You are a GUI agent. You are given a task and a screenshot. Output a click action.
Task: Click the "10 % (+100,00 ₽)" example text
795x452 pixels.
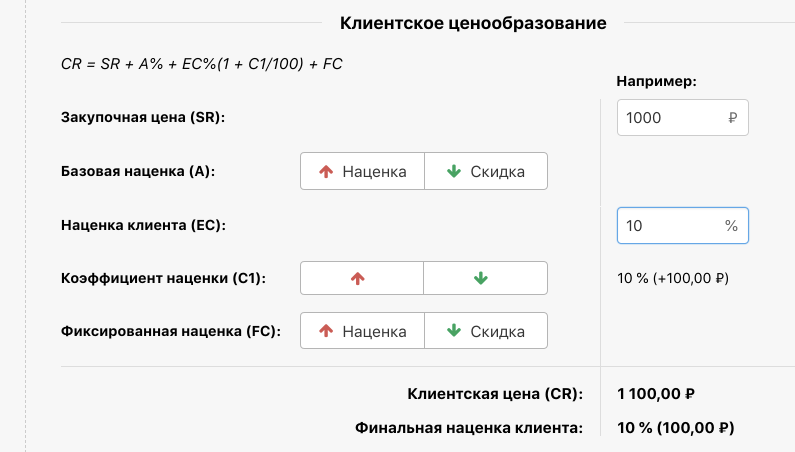pos(672,279)
